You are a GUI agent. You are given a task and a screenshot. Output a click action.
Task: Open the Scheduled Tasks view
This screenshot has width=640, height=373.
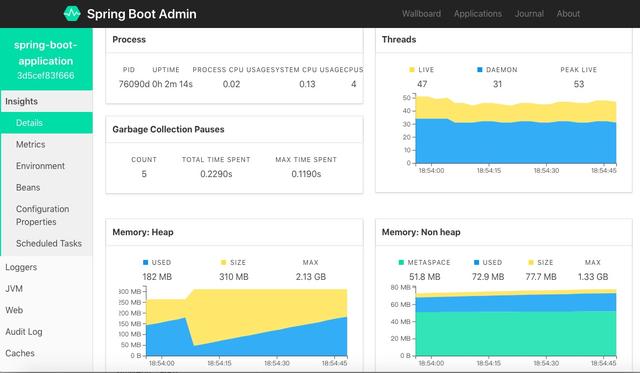(x=49, y=243)
